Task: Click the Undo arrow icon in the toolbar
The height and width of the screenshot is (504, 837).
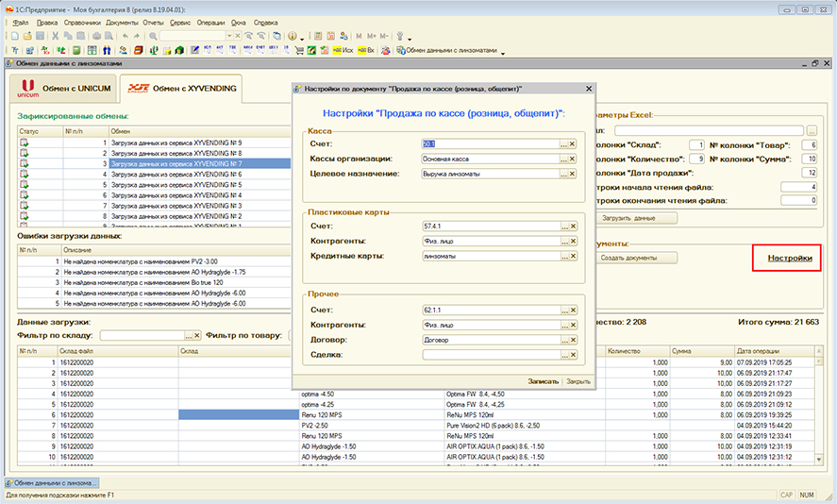Action: point(126,36)
